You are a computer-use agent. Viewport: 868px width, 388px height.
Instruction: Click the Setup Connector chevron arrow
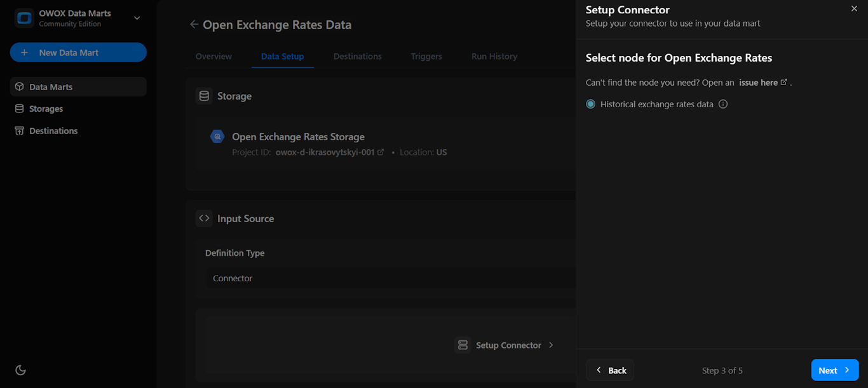point(551,345)
